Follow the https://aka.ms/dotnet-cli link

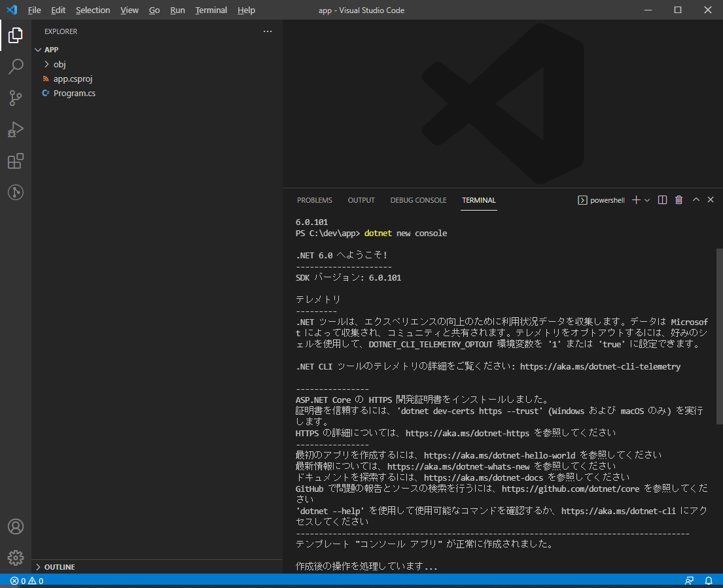(618, 511)
